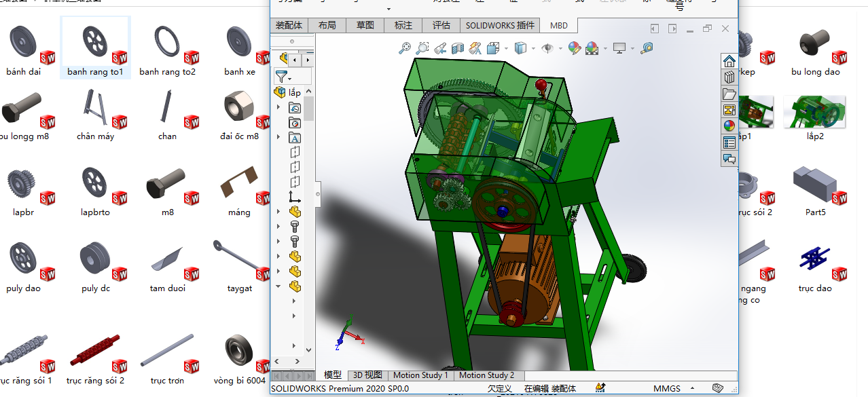Click the magnifier icon at toolbar end
This screenshot has width=868, height=397.
click(x=647, y=48)
